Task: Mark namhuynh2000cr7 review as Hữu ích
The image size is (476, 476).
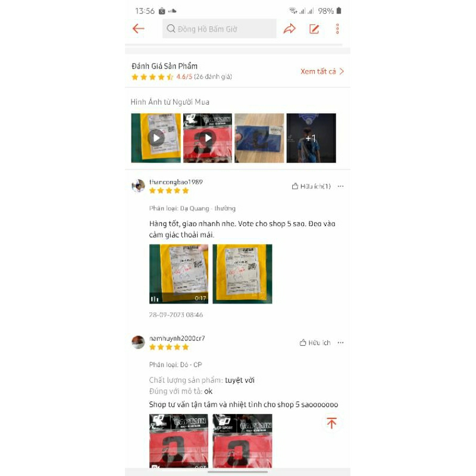Action: [x=315, y=343]
